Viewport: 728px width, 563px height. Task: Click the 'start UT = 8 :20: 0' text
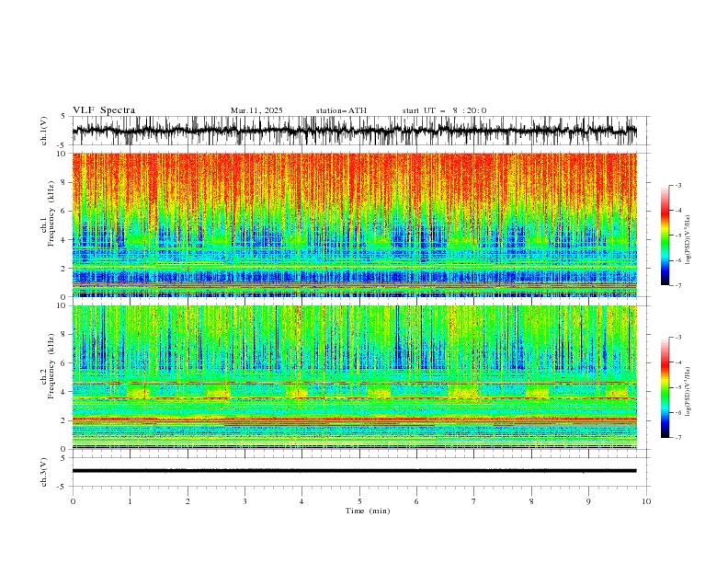444,110
